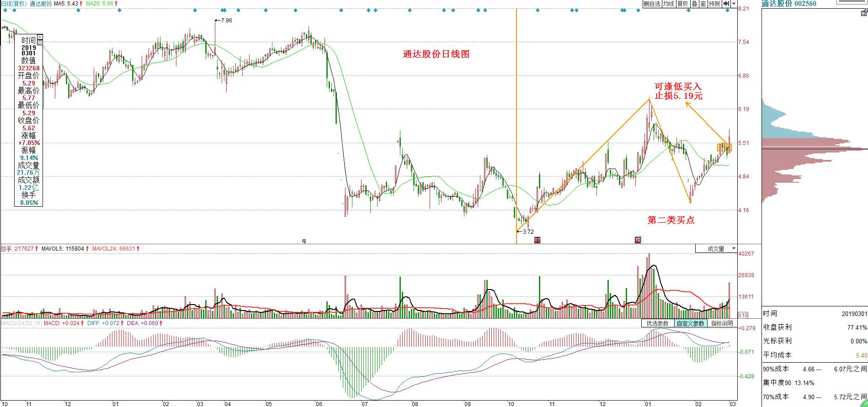Click the X10 volume scale label
Image resolution: width=868 pixels, height=407 pixels.
(743, 315)
